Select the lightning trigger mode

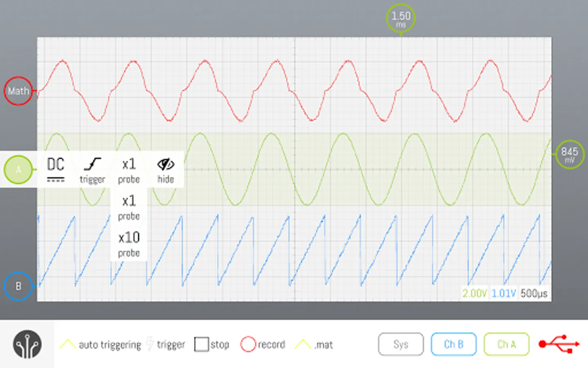pyautogui.click(x=166, y=344)
